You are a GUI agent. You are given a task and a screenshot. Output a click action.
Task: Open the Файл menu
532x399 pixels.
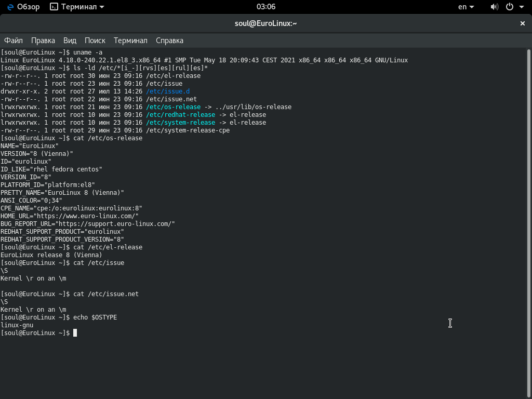point(13,41)
